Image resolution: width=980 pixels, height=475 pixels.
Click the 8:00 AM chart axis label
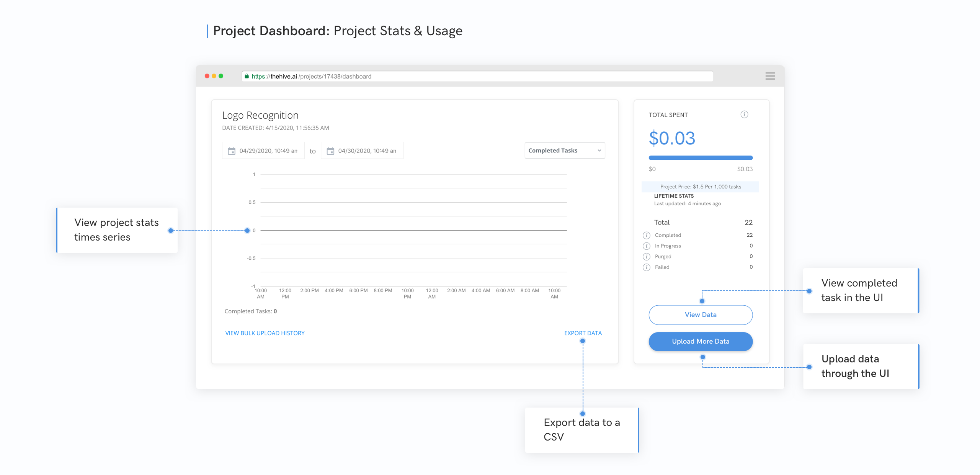[530, 291]
